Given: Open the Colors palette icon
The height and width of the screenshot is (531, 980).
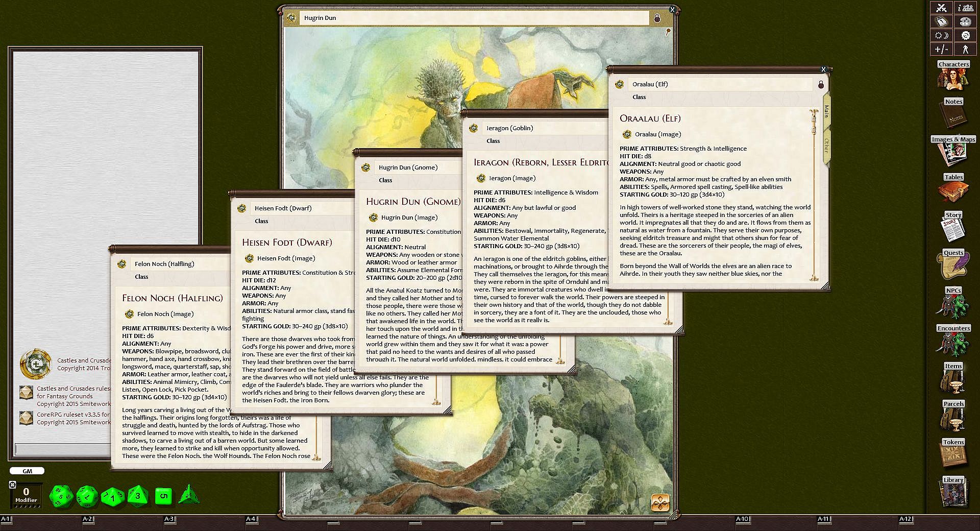Looking at the screenshot, I should tap(965, 22).
